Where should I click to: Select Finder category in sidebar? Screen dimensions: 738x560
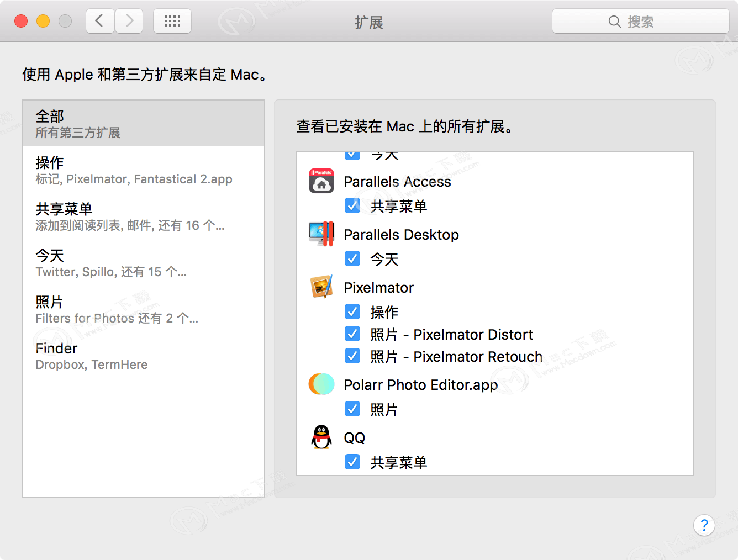pos(144,355)
